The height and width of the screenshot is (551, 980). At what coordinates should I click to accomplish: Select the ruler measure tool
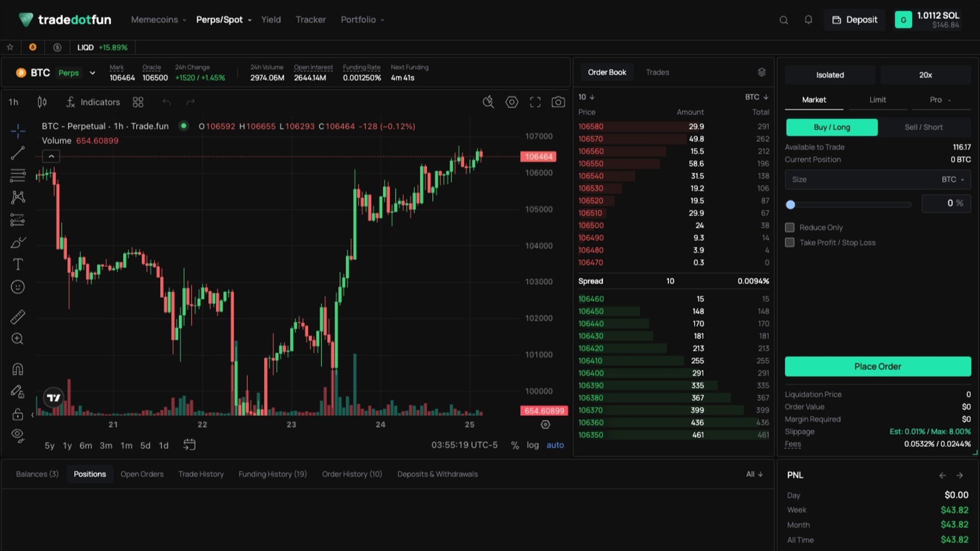pyautogui.click(x=18, y=317)
